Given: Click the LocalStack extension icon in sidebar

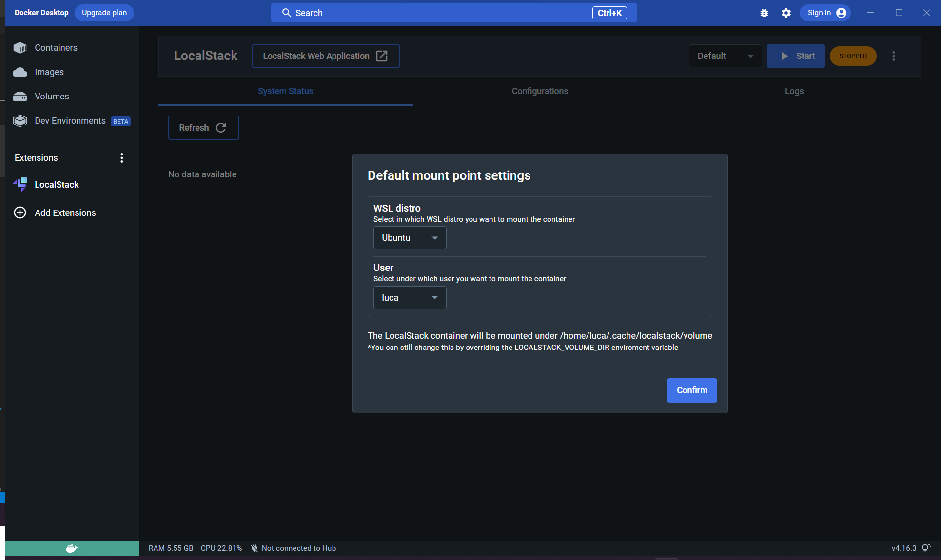Looking at the screenshot, I should click(x=20, y=185).
